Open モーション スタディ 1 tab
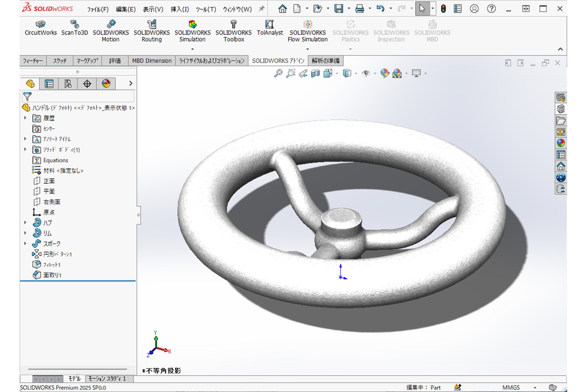The height and width of the screenshot is (392, 587). [x=107, y=379]
